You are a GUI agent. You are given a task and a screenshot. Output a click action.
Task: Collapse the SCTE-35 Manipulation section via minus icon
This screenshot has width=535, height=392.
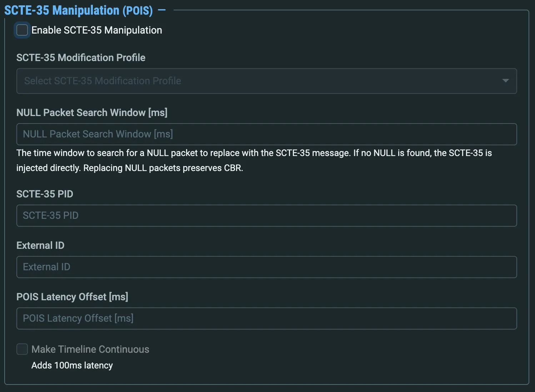coord(162,10)
